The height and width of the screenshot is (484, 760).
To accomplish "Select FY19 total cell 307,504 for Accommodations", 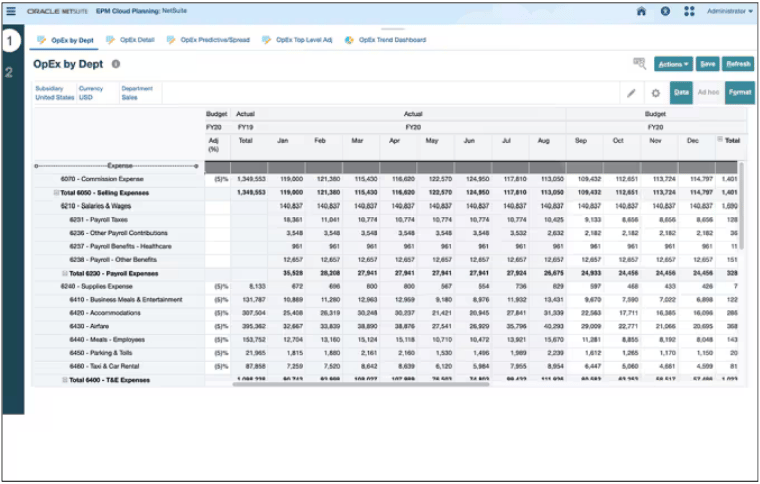I will [249, 313].
